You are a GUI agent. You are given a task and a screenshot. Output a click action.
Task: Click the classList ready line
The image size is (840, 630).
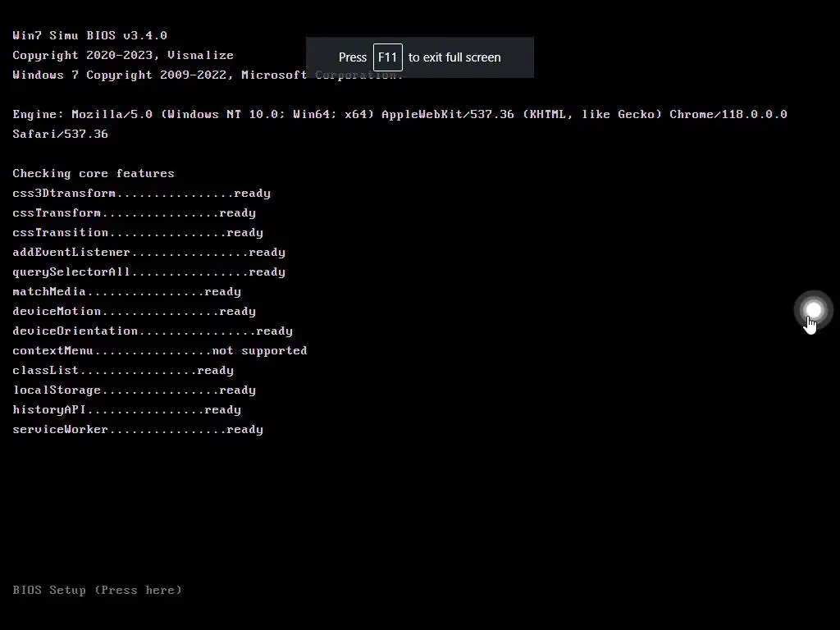pyautogui.click(x=123, y=371)
